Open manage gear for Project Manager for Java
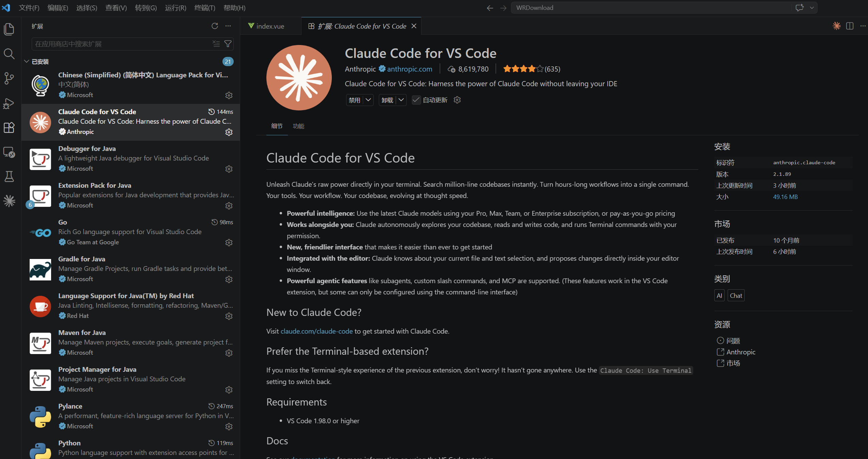 (x=229, y=390)
